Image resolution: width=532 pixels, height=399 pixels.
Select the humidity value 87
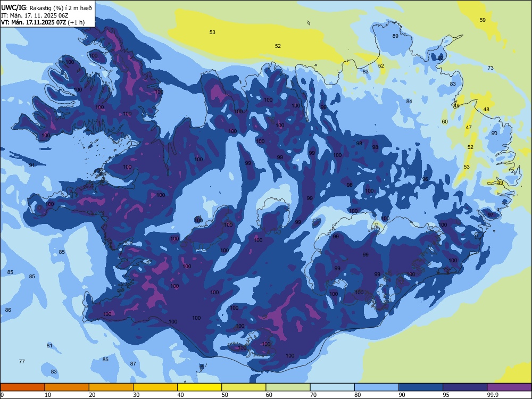(x=133, y=363)
